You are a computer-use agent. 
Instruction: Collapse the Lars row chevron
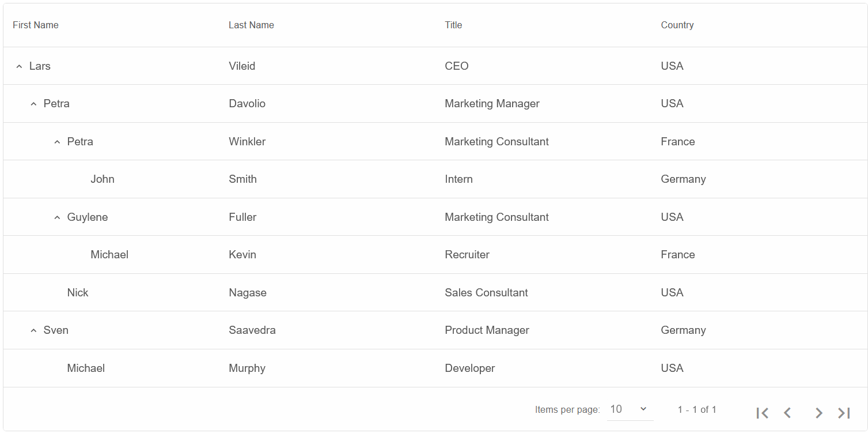coord(19,66)
